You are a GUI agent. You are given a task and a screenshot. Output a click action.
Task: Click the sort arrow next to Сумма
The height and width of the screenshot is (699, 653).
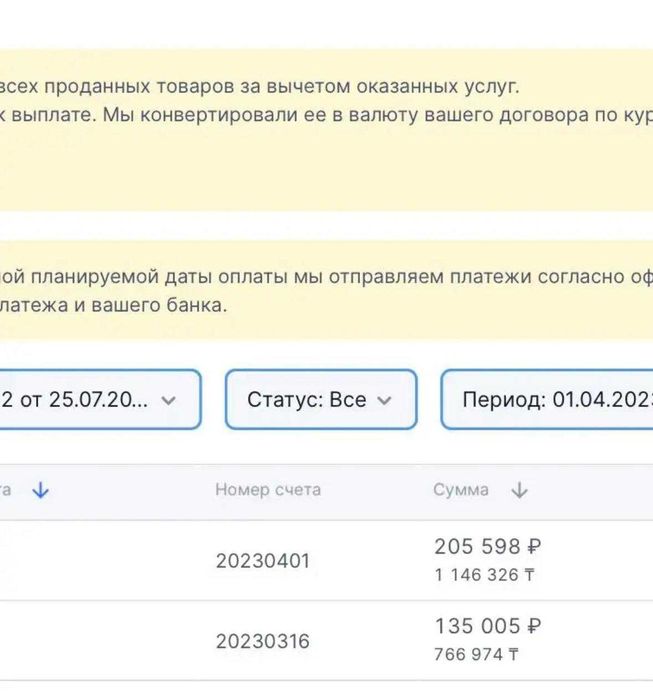pyautogui.click(x=519, y=490)
